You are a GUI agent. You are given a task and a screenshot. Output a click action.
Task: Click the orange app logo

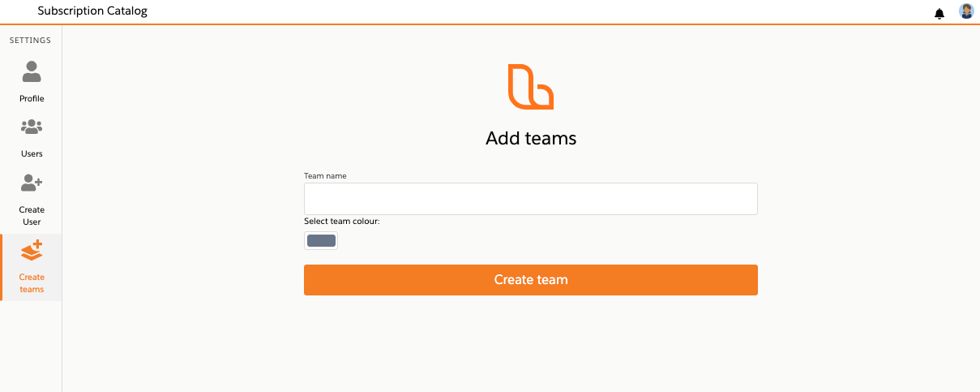click(x=531, y=86)
